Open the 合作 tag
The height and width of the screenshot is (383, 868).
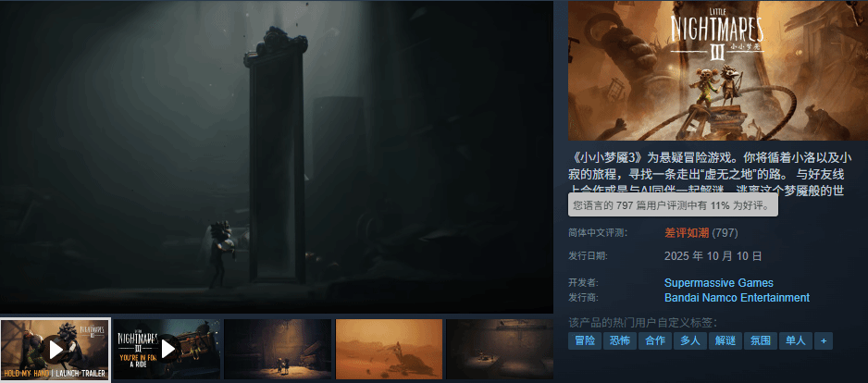(655, 340)
